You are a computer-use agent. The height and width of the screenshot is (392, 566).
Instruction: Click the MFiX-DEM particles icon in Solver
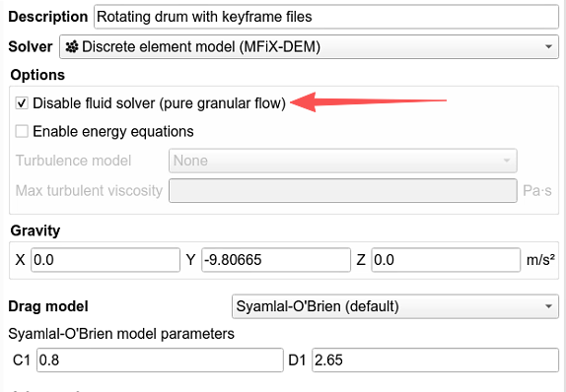click(x=72, y=47)
